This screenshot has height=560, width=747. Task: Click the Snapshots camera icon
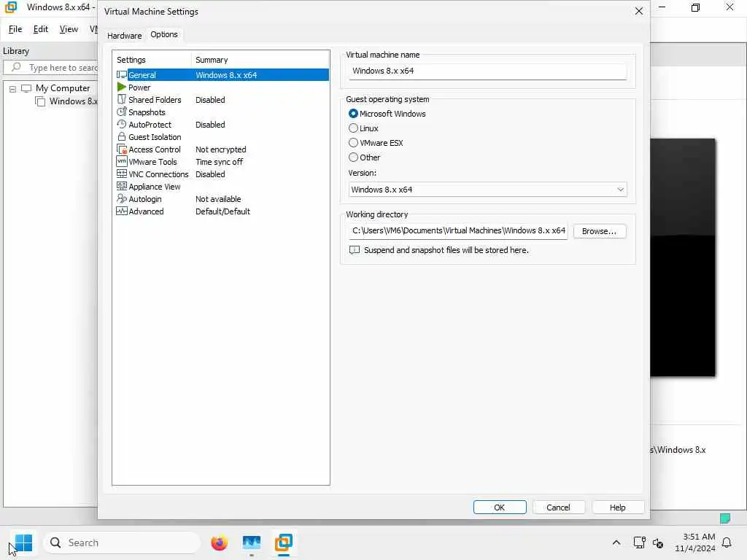pos(122,112)
